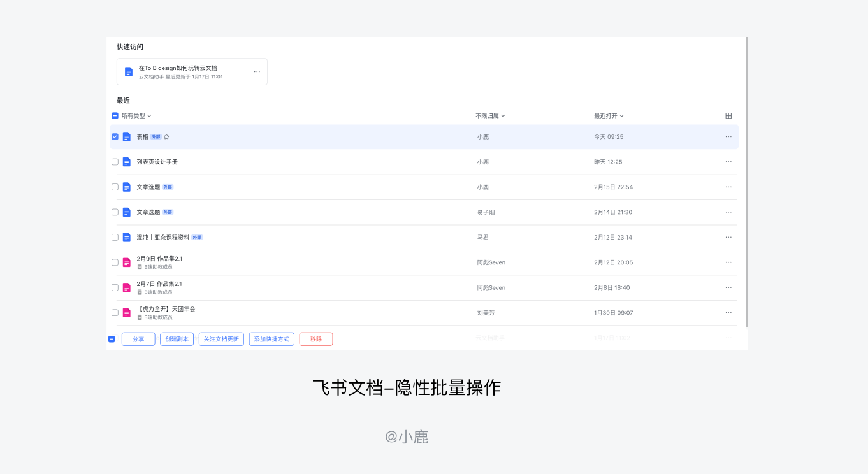The width and height of the screenshot is (868, 474).
Task: Click the 外部 tag on 混沌｜亚朵课程资料
Action: pyautogui.click(x=197, y=238)
